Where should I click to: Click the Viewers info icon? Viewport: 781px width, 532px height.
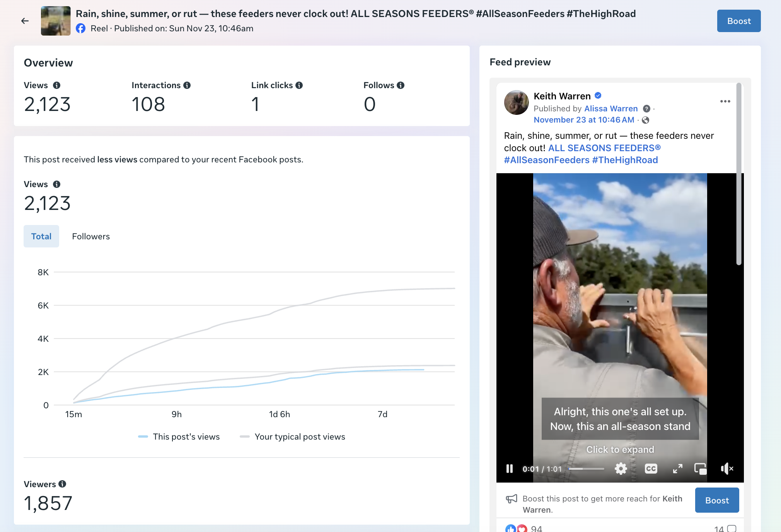point(62,484)
